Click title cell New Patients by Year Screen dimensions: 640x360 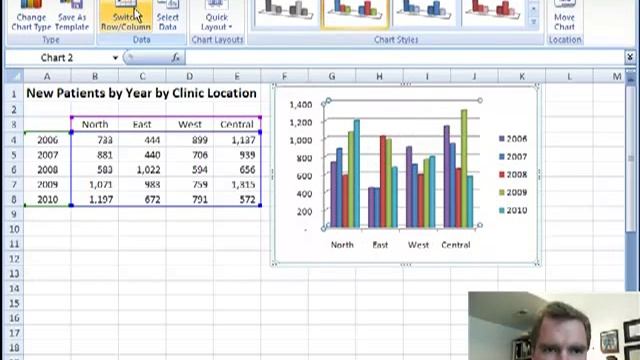click(x=141, y=93)
